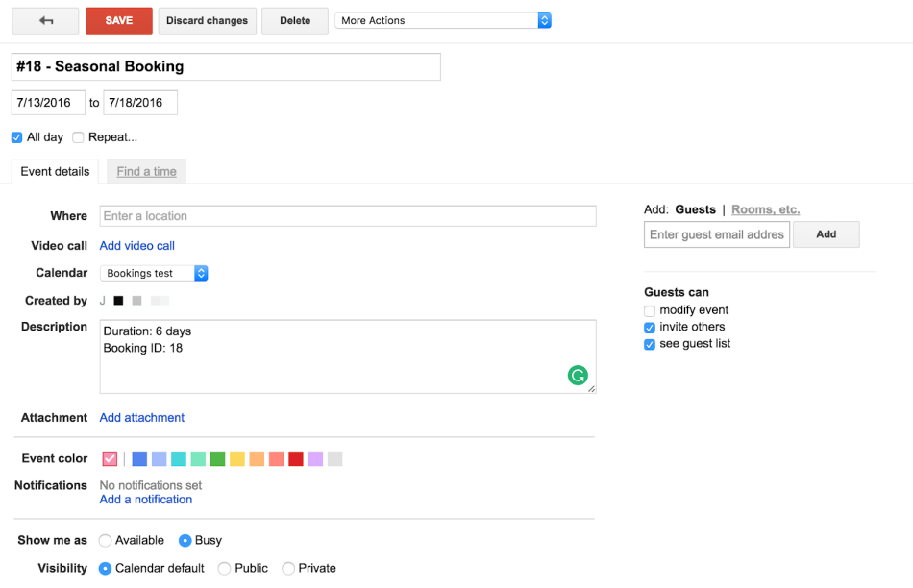The height and width of the screenshot is (588, 913).
Task: Click Discard changes button
Action: (x=207, y=20)
